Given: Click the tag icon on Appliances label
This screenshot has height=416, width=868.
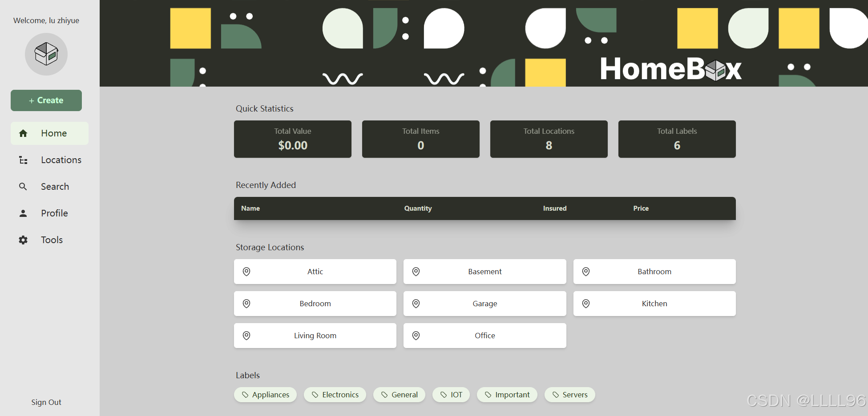Looking at the screenshot, I should tap(245, 395).
